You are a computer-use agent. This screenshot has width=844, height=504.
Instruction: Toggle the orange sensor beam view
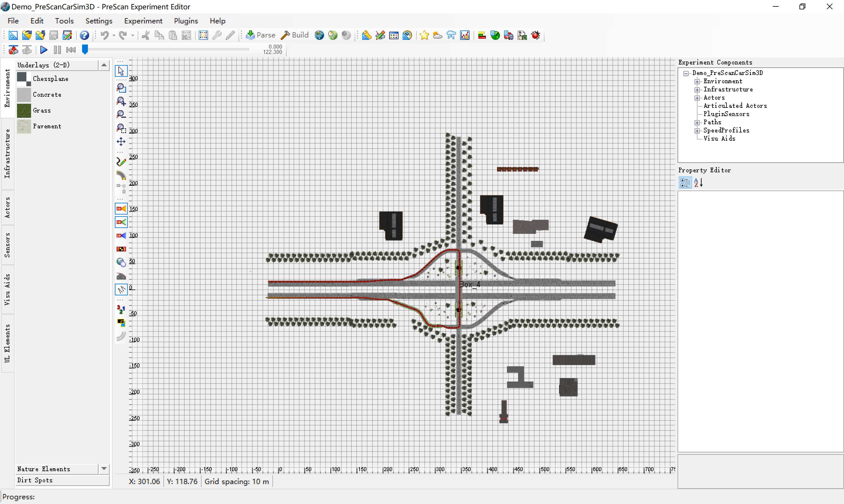121,209
